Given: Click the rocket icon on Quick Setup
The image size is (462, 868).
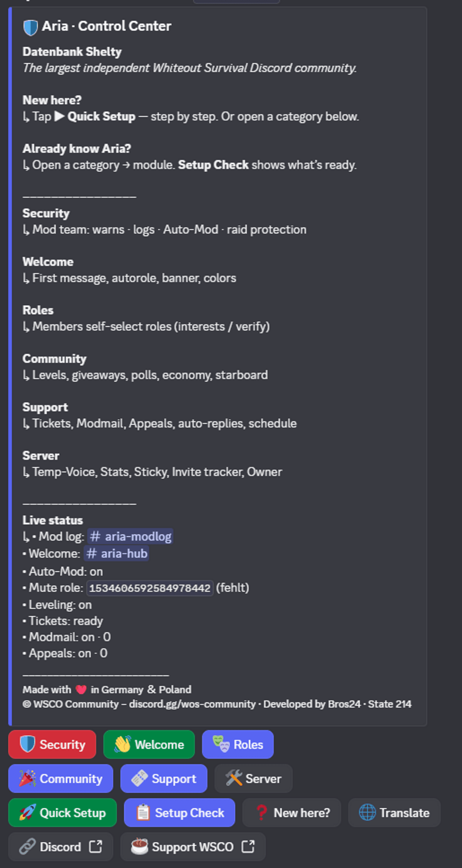Looking at the screenshot, I should (27, 813).
